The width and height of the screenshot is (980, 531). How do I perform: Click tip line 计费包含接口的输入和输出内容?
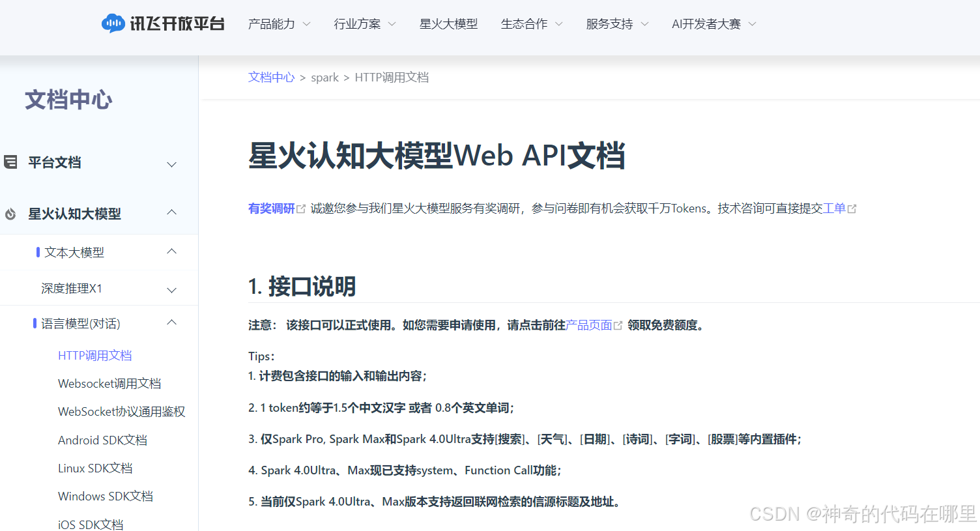(x=338, y=376)
